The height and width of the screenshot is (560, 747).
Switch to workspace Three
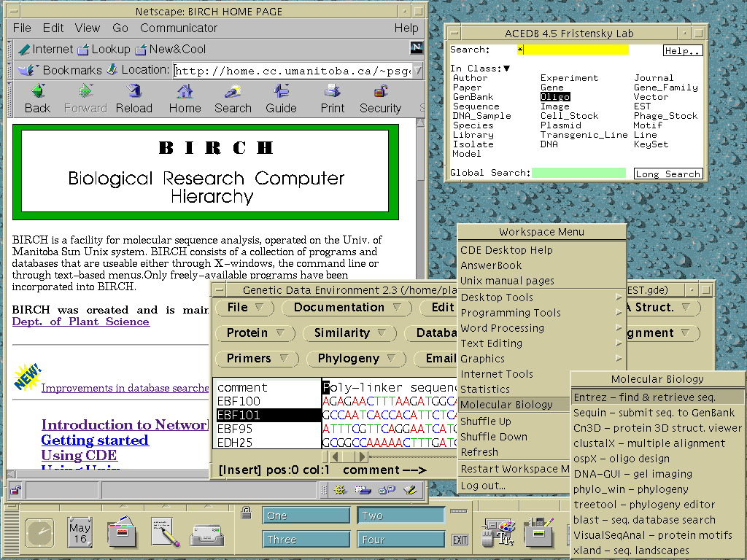(x=306, y=540)
